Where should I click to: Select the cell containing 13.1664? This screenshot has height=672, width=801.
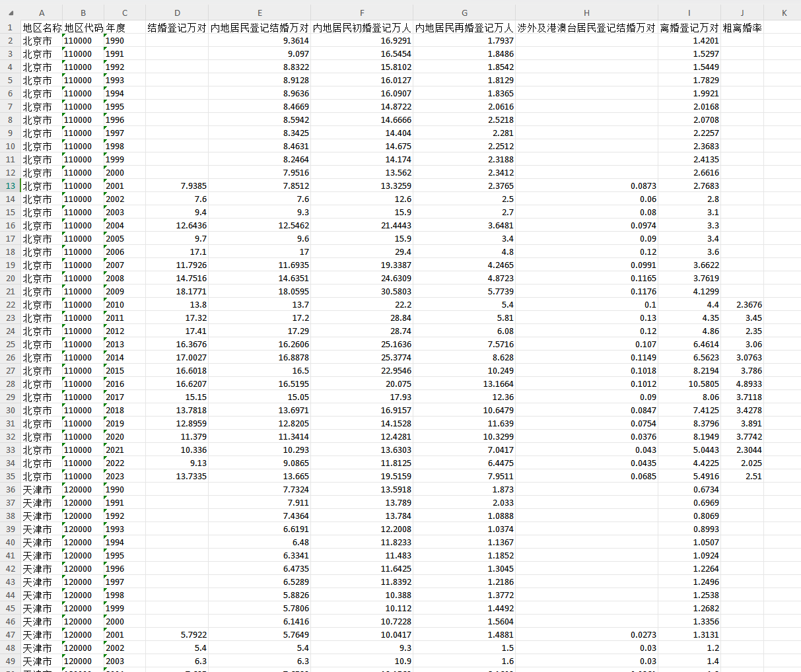464,384
